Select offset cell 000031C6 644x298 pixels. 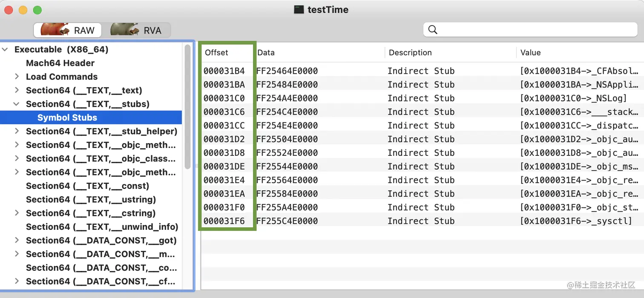point(224,112)
